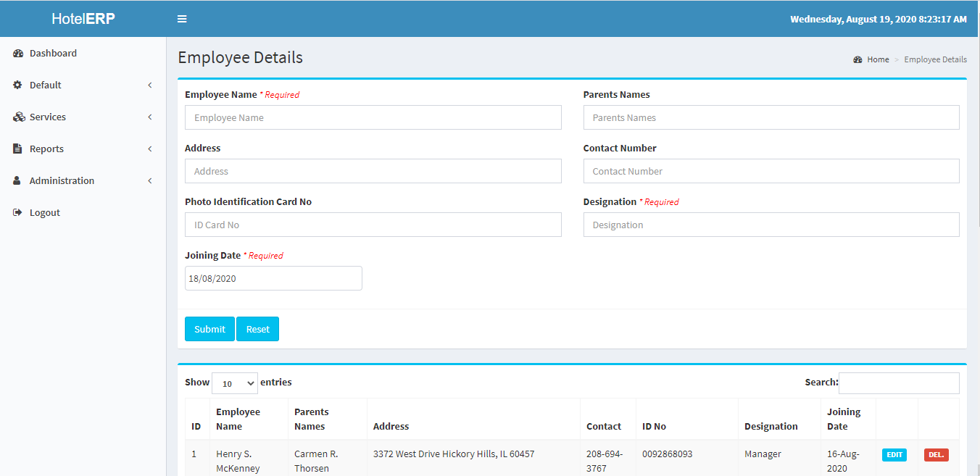The image size is (980, 476).
Task: Click the Home icon in the breadcrumb
Action: (857, 59)
